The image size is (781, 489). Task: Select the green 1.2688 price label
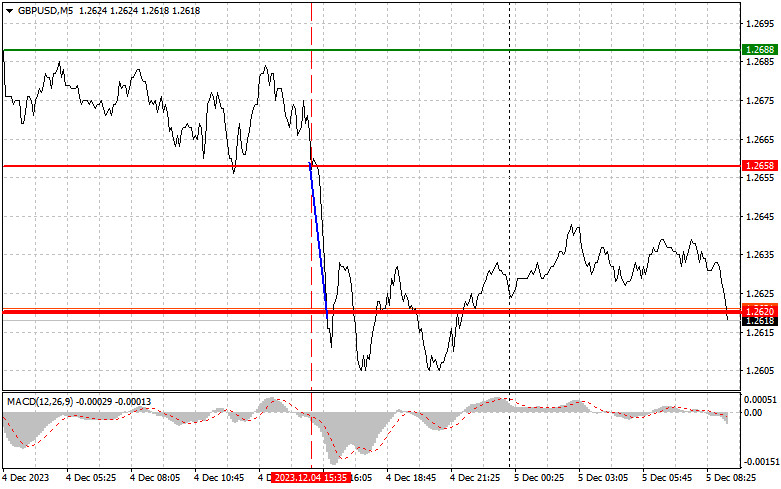(760, 49)
